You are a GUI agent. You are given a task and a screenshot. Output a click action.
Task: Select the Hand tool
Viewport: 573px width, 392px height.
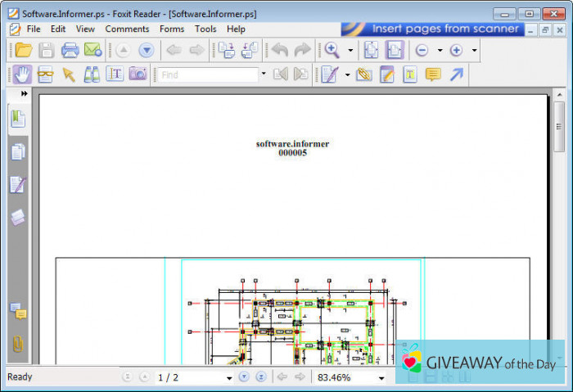pos(22,74)
